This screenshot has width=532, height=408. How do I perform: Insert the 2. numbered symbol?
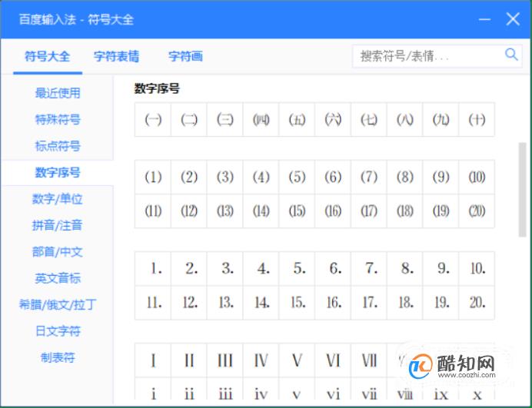click(189, 269)
